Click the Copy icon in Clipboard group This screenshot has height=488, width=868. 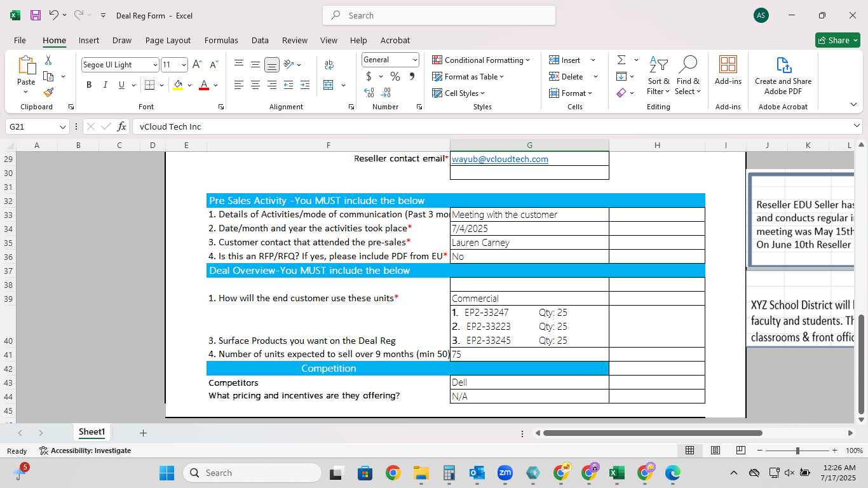pos(48,76)
